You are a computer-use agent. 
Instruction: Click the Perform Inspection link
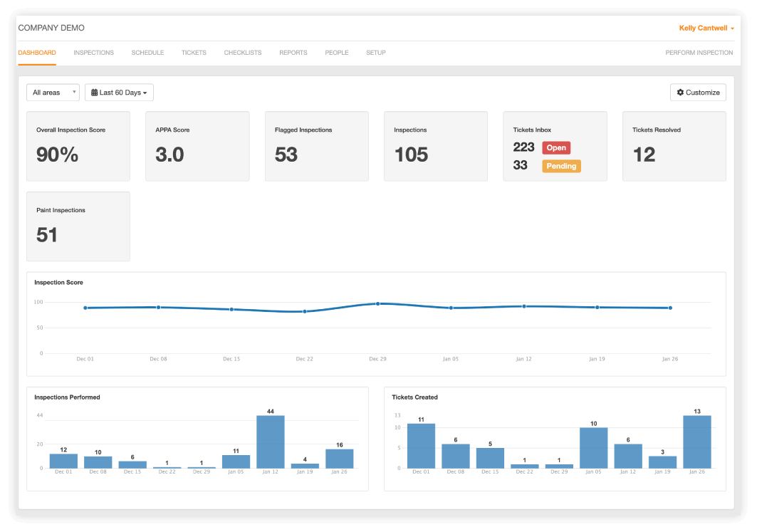pos(701,52)
